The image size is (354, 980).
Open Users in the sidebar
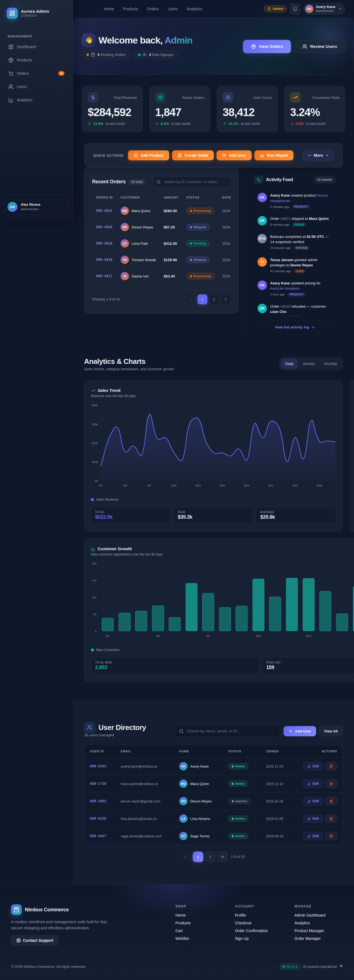[37, 87]
